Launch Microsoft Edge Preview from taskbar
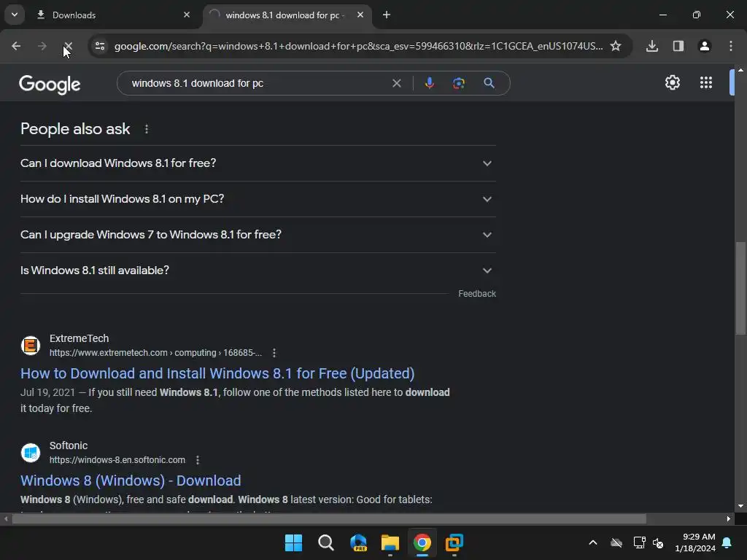The image size is (747, 560). (358, 542)
